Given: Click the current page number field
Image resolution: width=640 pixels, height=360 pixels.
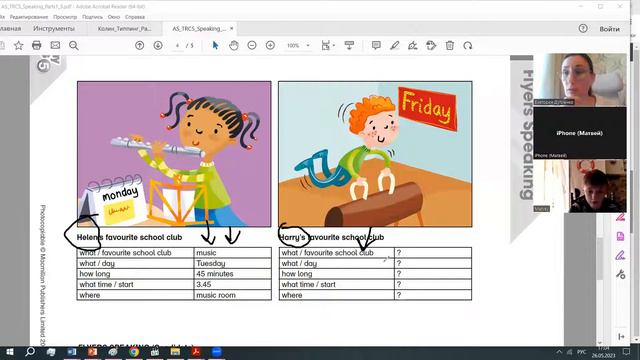Looking at the screenshot, I should pos(178,46).
